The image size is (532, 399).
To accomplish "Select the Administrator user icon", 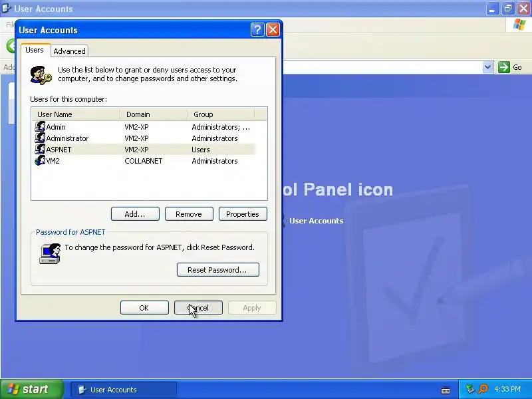I will (40, 138).
